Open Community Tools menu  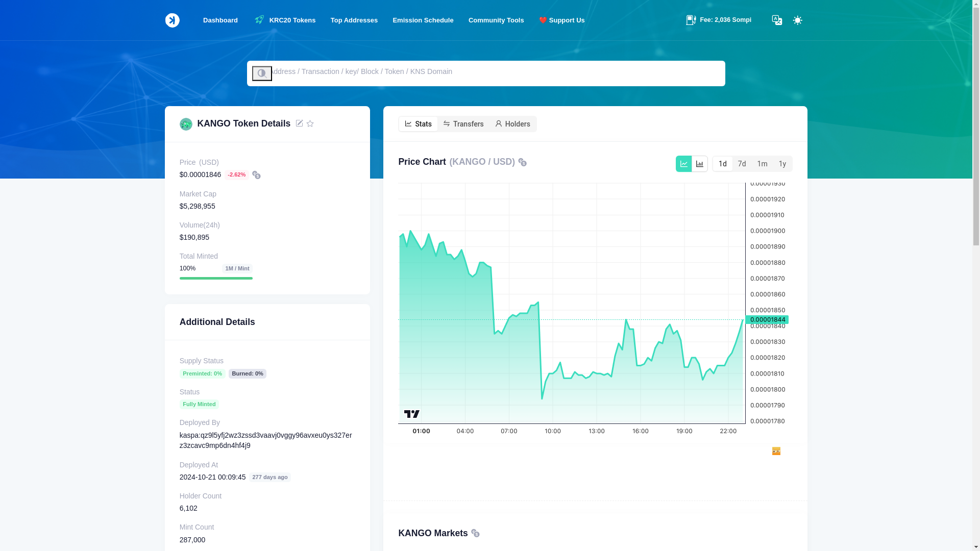496,20
